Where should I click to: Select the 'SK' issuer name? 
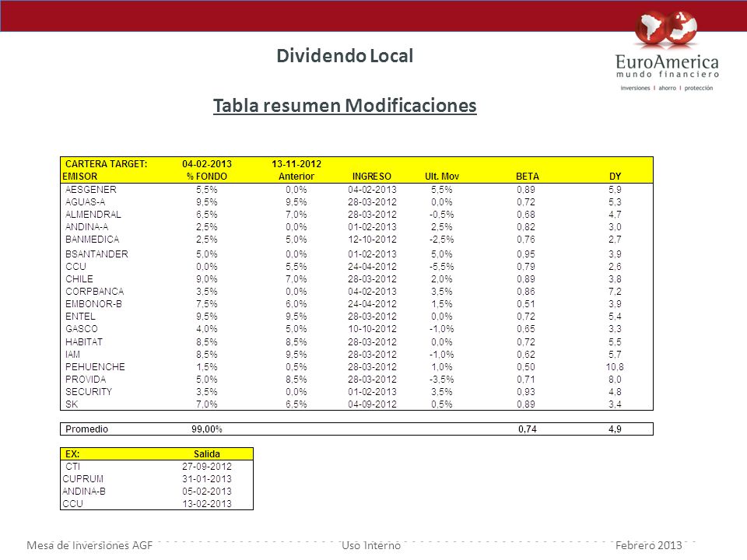point(72,404)
